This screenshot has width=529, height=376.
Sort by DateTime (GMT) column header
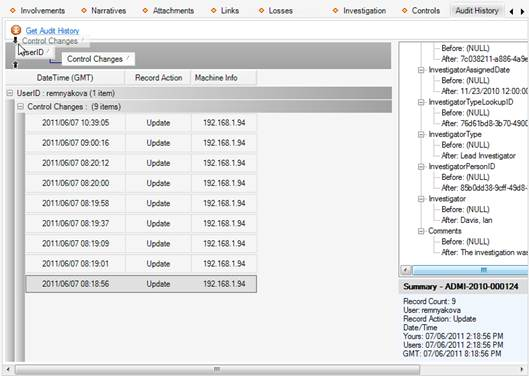(65, 78)
